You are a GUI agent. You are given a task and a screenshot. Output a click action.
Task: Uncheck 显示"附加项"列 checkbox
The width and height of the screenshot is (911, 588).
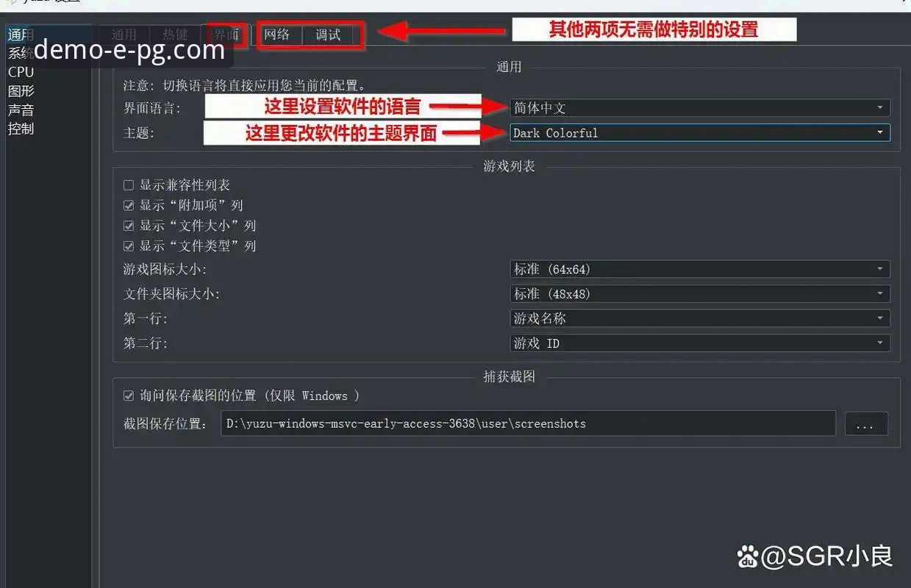[x=129, y=206]
